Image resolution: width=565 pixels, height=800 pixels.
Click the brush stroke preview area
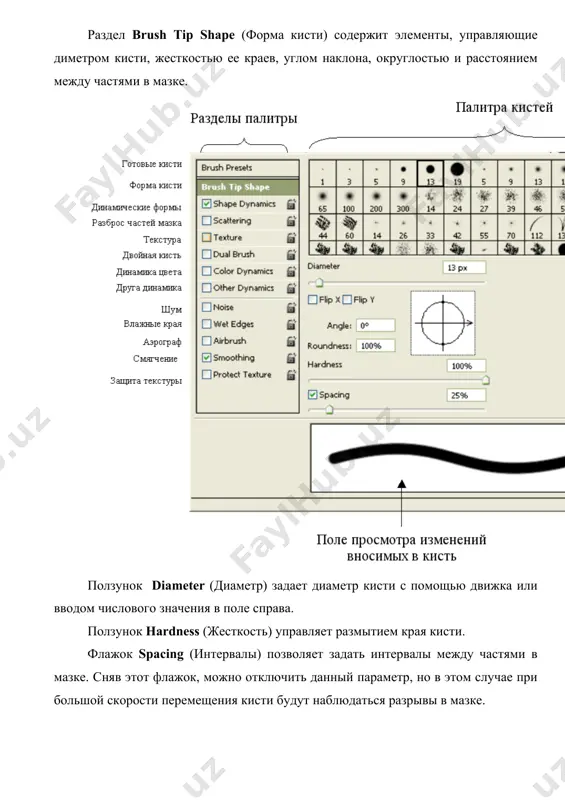pos(438,458)
